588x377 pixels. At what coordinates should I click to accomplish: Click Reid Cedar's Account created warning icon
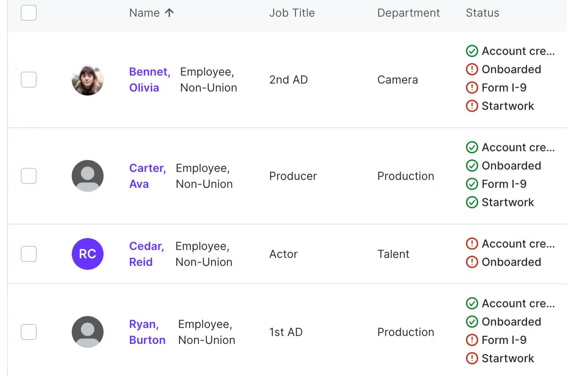coord(472,244)
